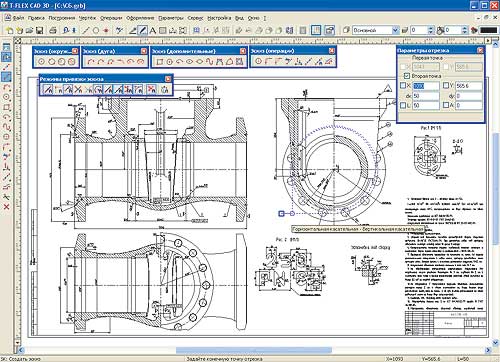Click the dy input field showing 0
The height and width of the screenshot is (362, 500).
[x=469, y=96]
